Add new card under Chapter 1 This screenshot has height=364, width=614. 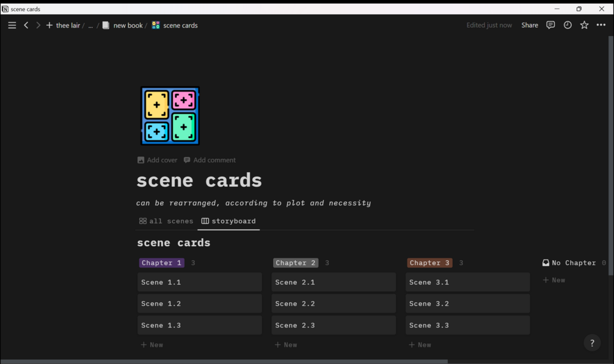(x=152, y=345)
